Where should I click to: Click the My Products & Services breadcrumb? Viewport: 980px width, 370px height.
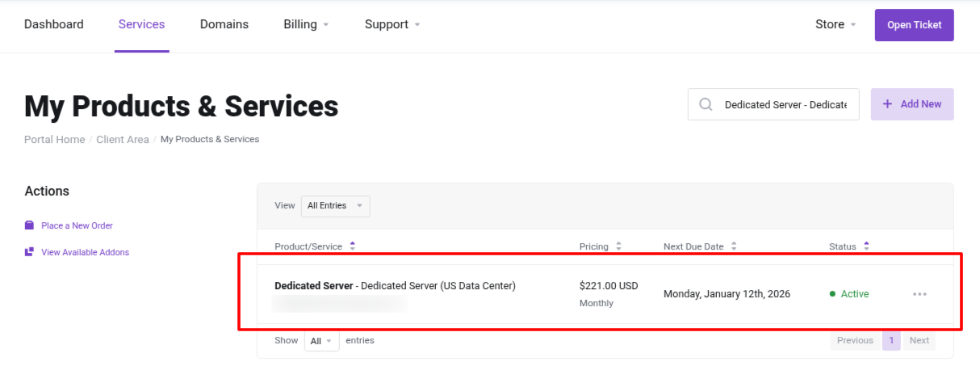[x=210, y=140]
